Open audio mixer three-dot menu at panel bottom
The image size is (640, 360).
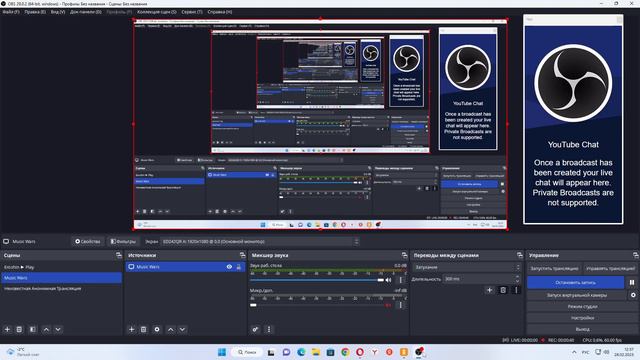(269, 329)
